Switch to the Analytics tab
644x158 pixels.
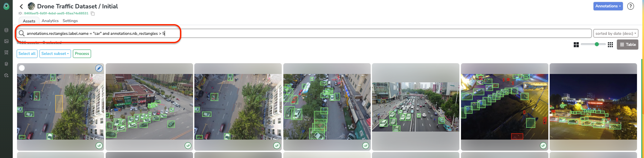point(50,21)
